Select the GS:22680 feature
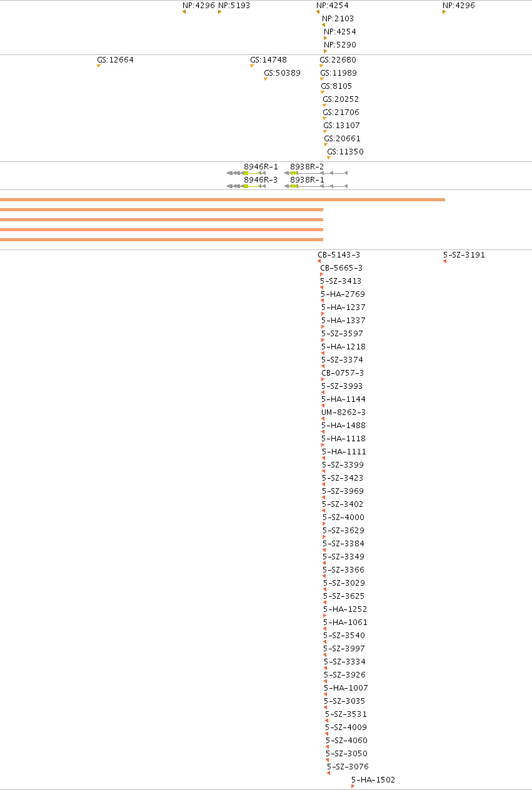The height and width of the screenshot is (790, 532). coord(338,61)
